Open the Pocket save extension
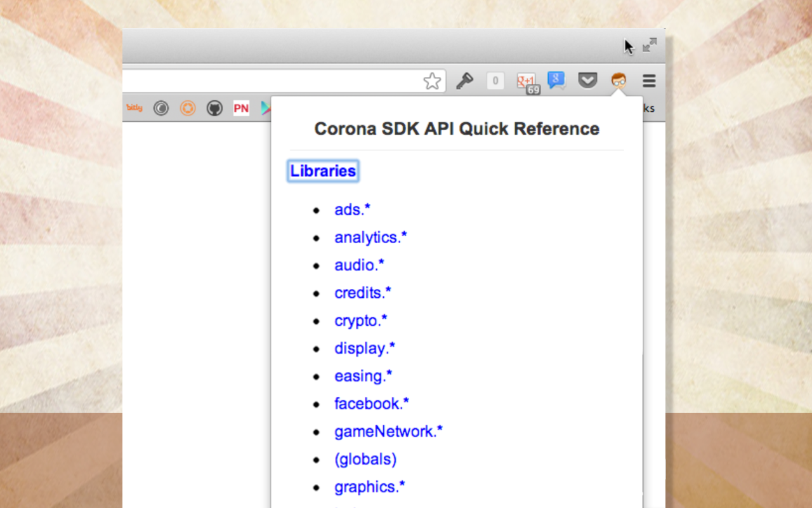 pyautogui.click(x=587, y=81)
